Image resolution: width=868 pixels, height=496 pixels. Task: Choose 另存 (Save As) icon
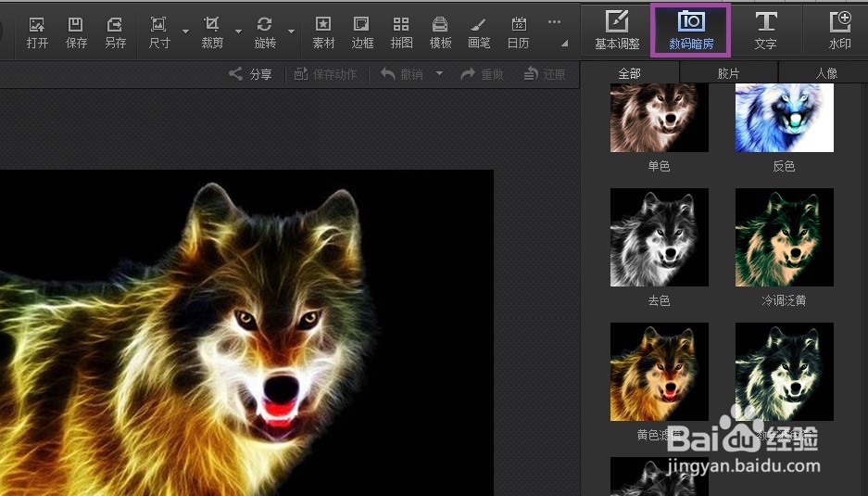click(115, 32)
